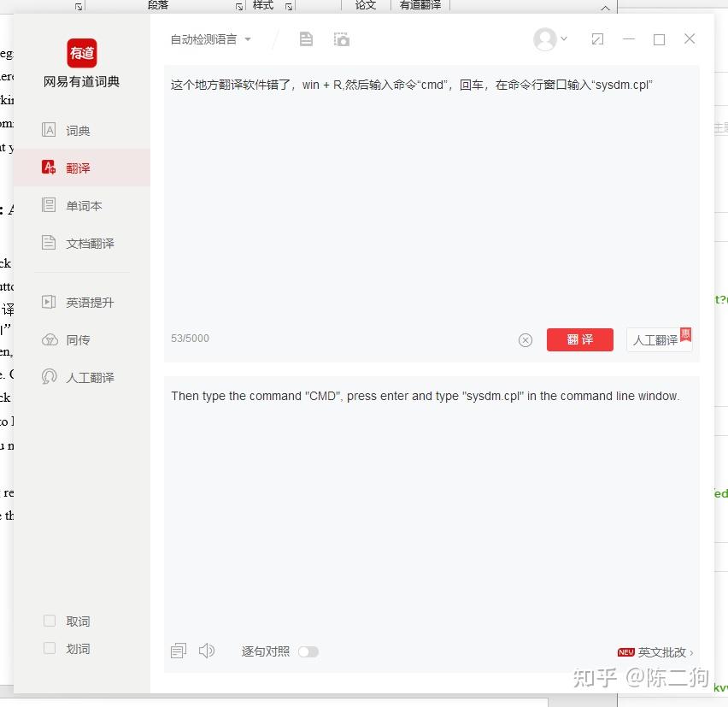Image resolution: width=728 pixels, height=707 pixels.
Task: Close the Youdao dictionary window
Action: pos(690,38)
